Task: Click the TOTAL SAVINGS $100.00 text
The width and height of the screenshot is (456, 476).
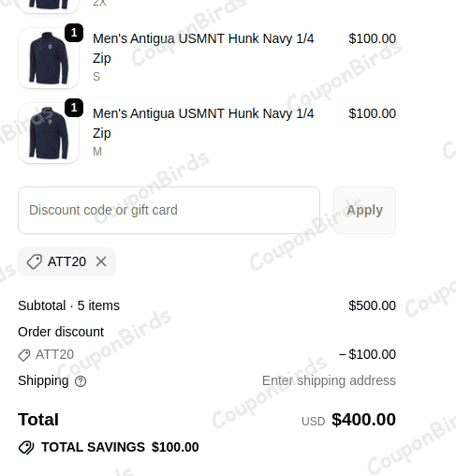Action: click(120, 447)
